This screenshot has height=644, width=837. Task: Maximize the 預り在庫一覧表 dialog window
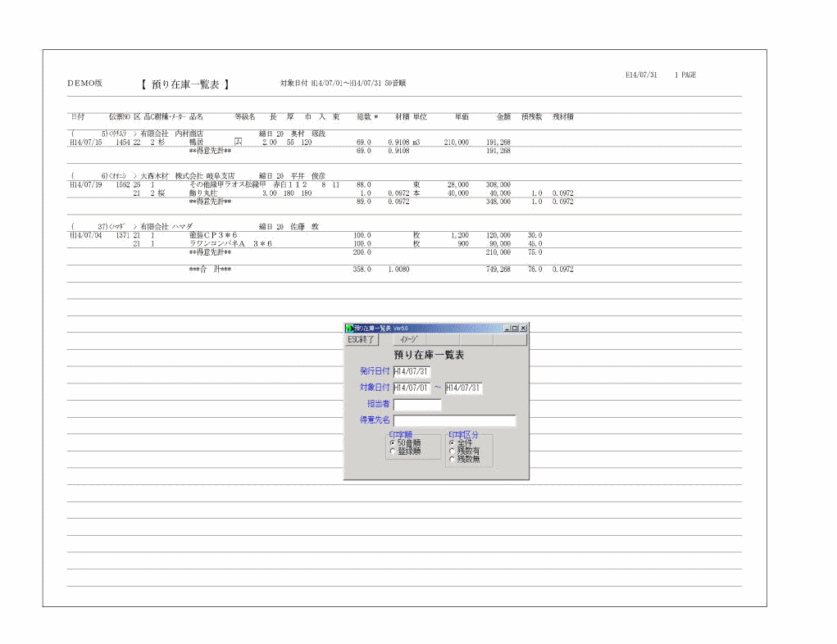(x=515, y=328)
